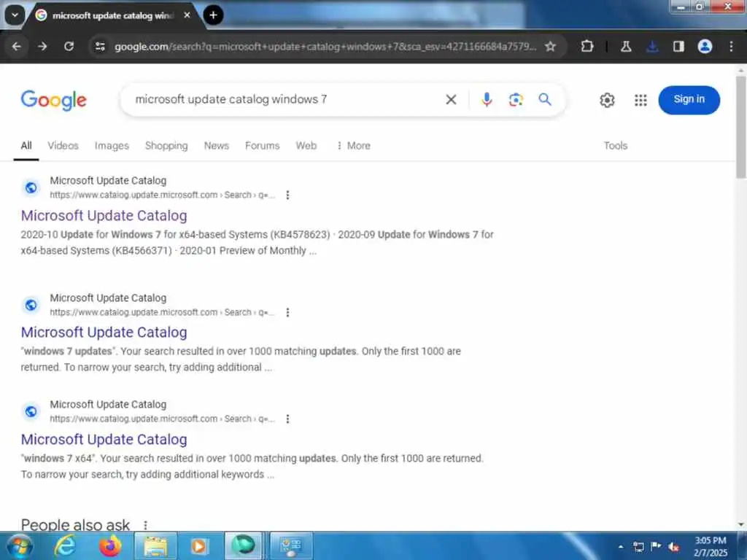Click the page vertical scrollbar
Image resolution: width=747 pixels, height=560 pixels.
[741, 127]
